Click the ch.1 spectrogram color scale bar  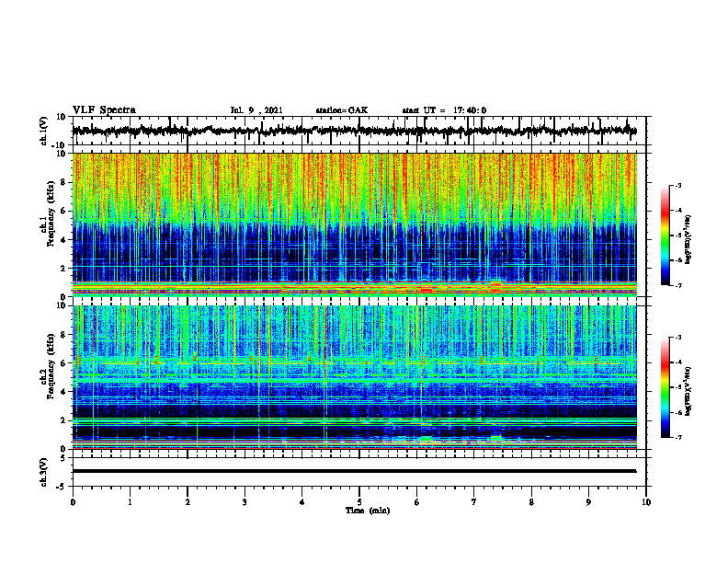[x=665, y=236]
